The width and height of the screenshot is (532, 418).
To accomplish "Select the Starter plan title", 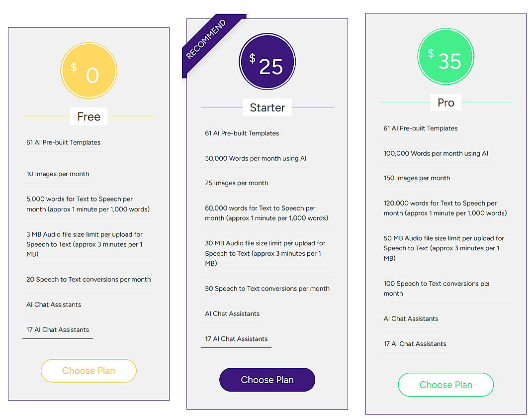I will [267, 107].
